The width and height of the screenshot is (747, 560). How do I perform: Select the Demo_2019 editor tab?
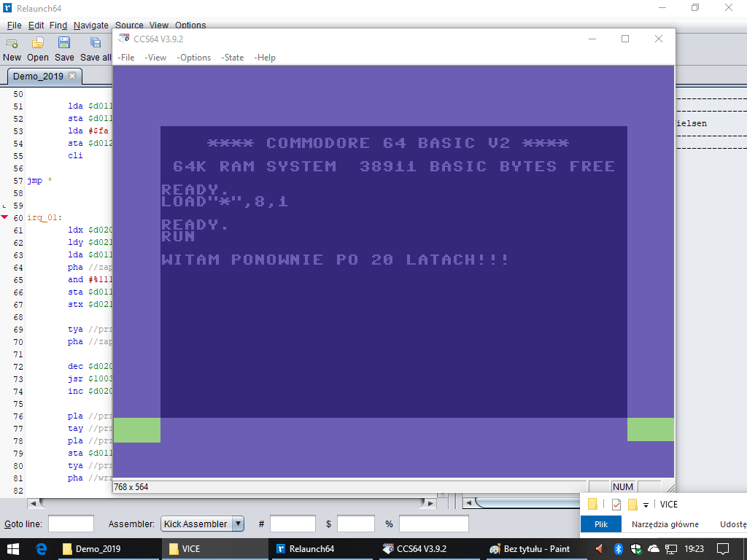(44, 76)
